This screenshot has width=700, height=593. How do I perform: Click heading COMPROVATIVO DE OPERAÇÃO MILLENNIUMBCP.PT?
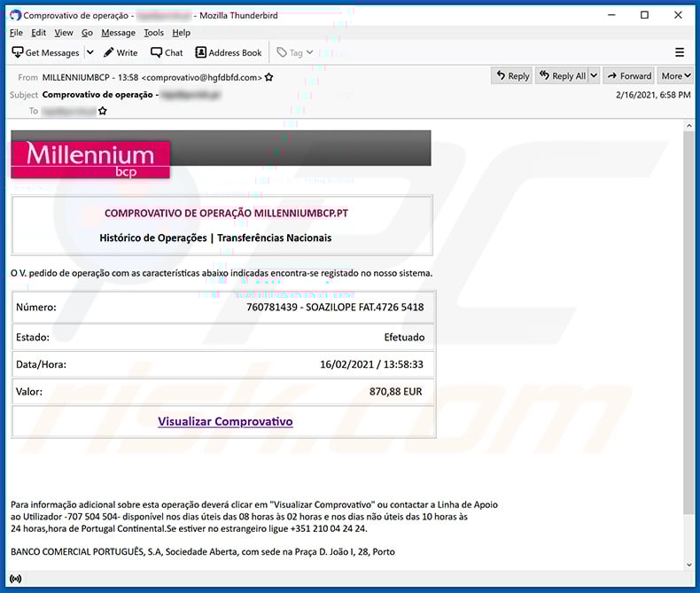[226, 213]
